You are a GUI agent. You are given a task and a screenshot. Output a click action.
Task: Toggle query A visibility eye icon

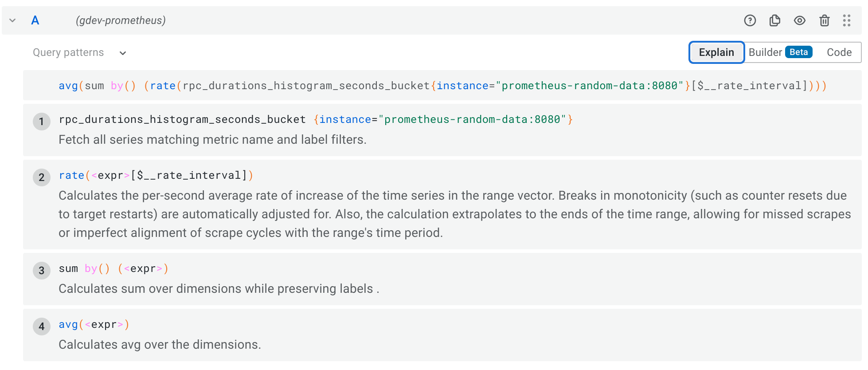[x=799, y=20]
